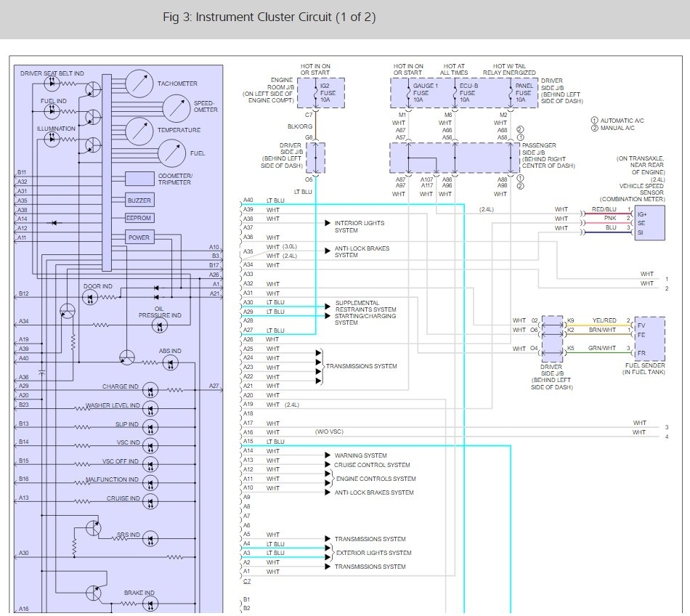This screenshot has height=616, width=690.
Task: Select the oil pressure indicator lamp
Action: click(x=160, y=326)
